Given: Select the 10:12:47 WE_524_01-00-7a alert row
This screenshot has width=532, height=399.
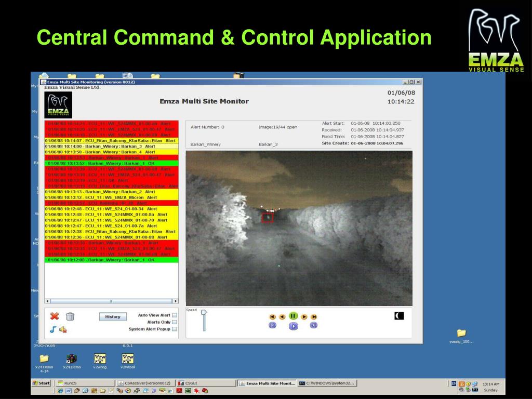Looking at the screenshot, I should 111,225.
